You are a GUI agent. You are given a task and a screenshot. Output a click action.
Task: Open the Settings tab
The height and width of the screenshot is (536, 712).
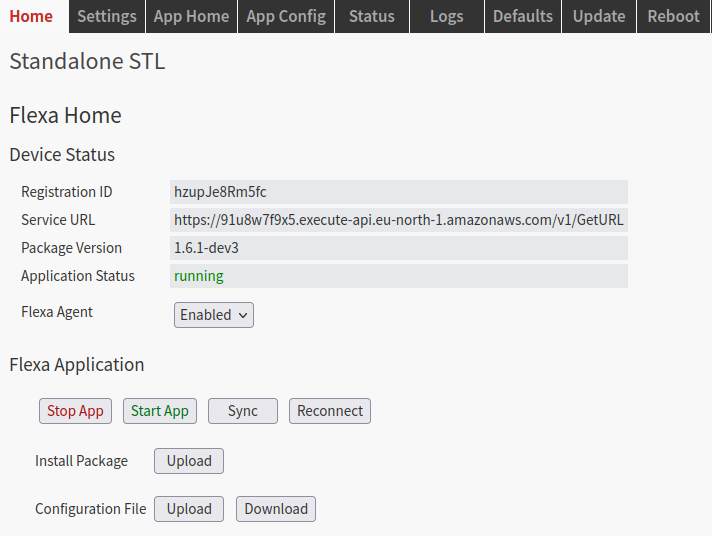tap(107, 16)
